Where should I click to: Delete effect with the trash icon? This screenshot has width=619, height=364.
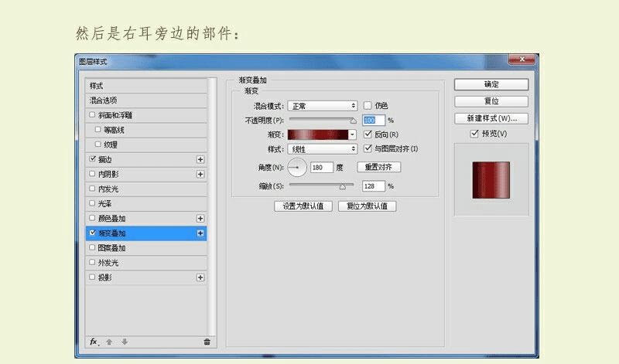(207, 342)
